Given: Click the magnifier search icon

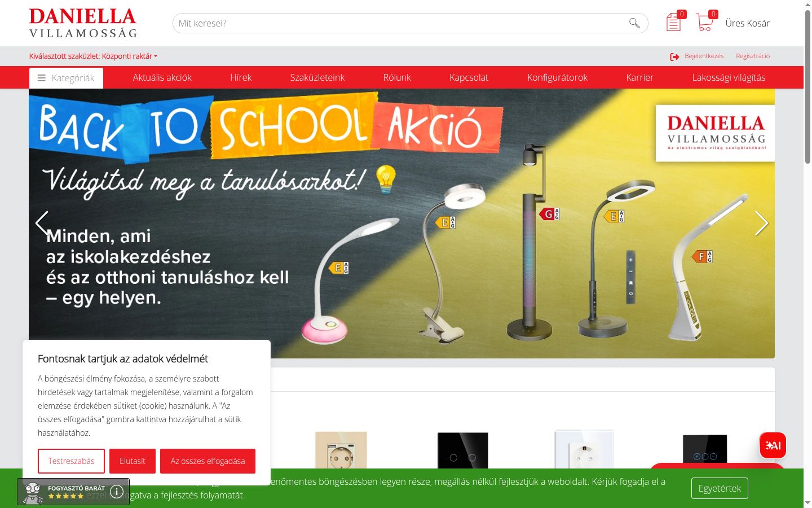Looking at the screenshot, I should [x=634, y=23].
